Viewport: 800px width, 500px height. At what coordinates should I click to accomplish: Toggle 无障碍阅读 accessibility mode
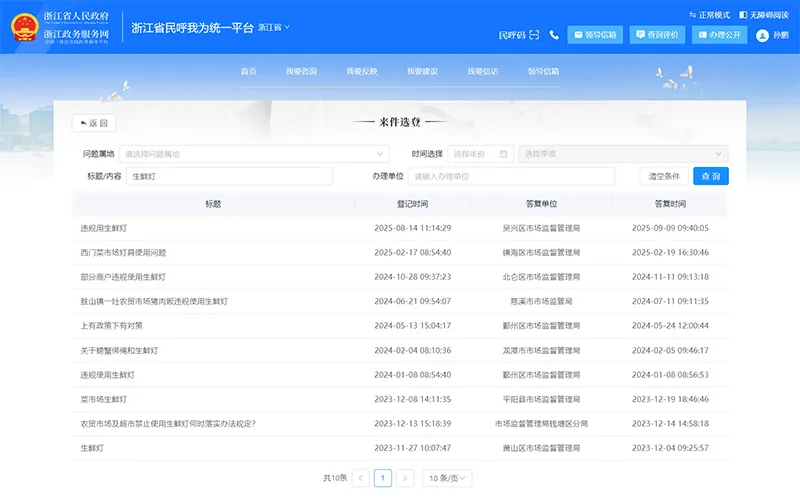[x=765, y=15]
